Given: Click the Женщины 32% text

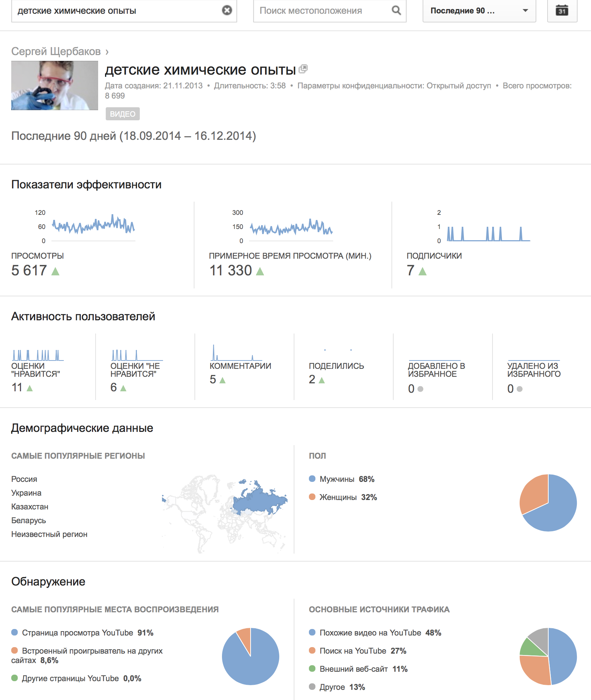Looking at the screenshot, I should point(348,497).
